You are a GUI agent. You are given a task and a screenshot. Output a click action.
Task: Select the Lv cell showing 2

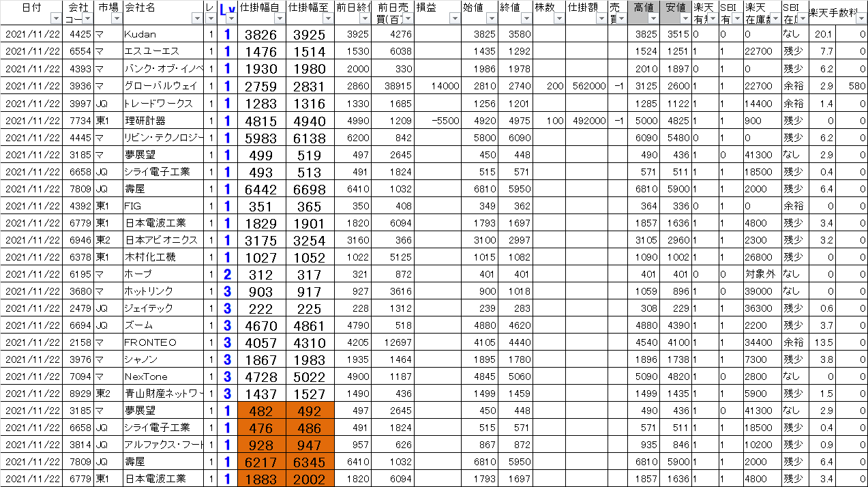pos(227,274)
